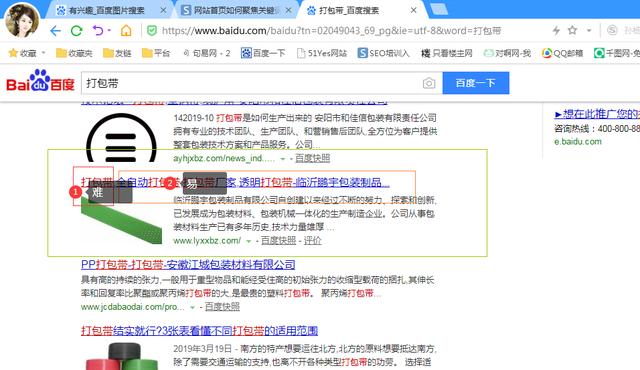Click the green security shield in address bar
The height and width of the screenshot is (370, 640).
(152, 31)
